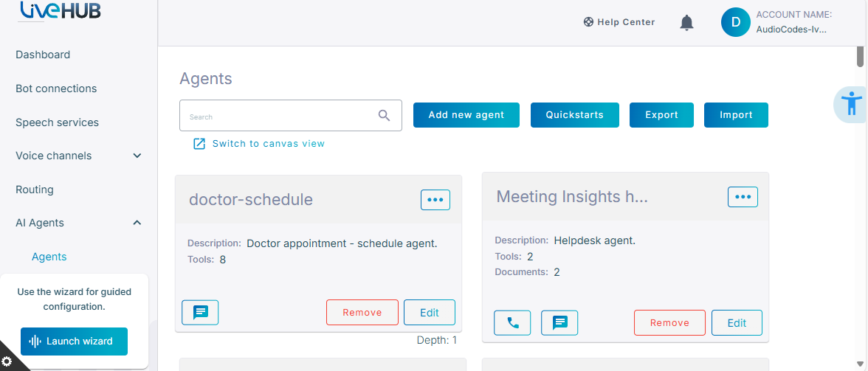Image resolution: width=868 pixels, height=371 pixels.
Task: Click the vertical page scrollbar
Action: coord(861,55)
